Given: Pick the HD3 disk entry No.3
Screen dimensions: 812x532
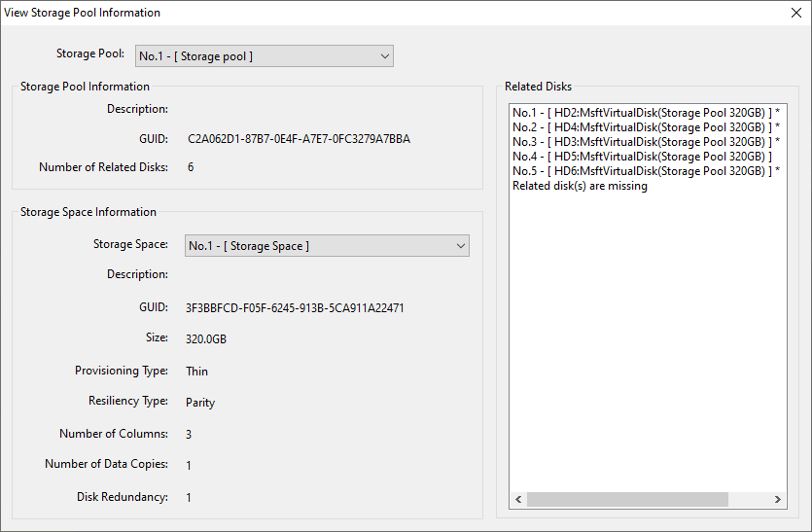Looking at the screenshot, I should (646, 142).
